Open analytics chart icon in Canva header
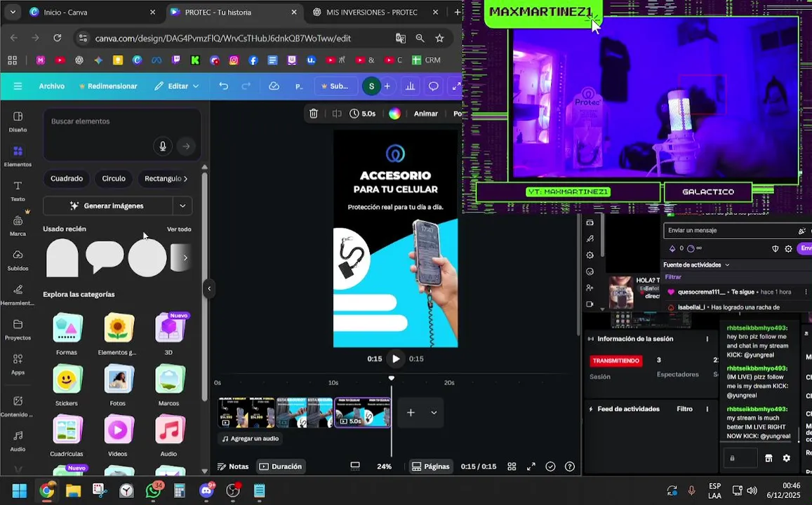This screenshot has height=505, width=812. pyautogui.click(x=410, y=86)
